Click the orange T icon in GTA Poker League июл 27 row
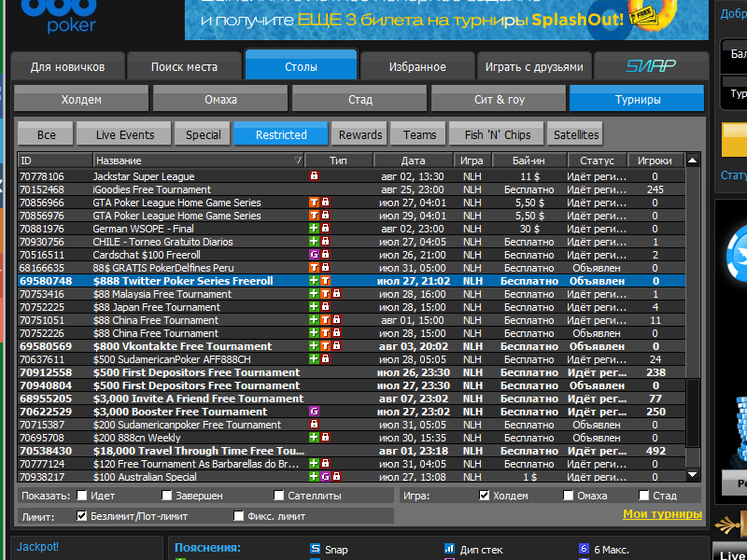The width and height of the screenshot is (747, 560). (x=314, y=202)
